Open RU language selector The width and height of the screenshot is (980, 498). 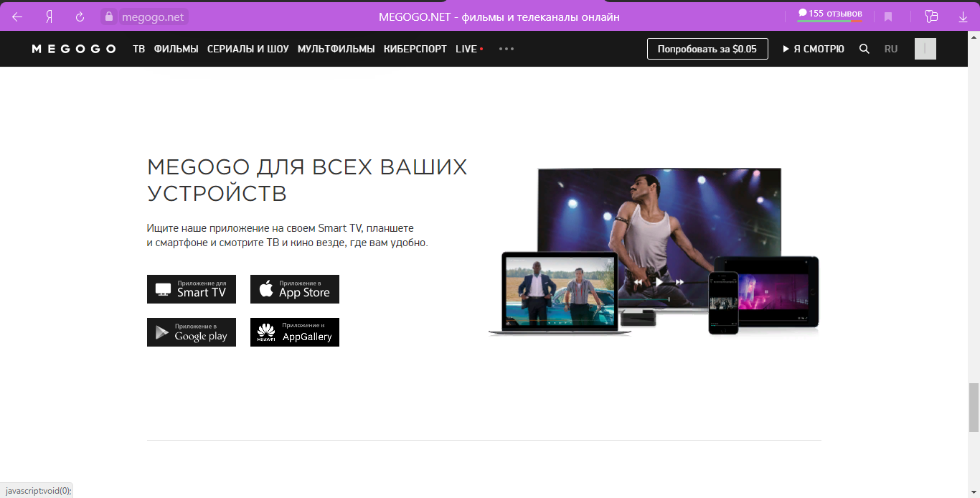(x=891, y=49)
